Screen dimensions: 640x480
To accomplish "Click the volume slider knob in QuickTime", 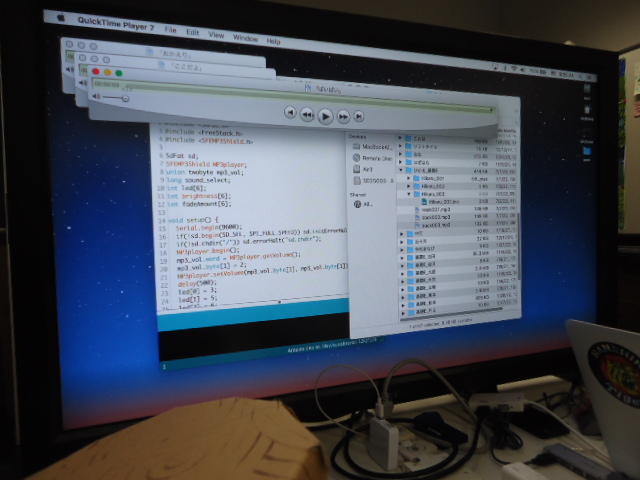I will 125,98.
